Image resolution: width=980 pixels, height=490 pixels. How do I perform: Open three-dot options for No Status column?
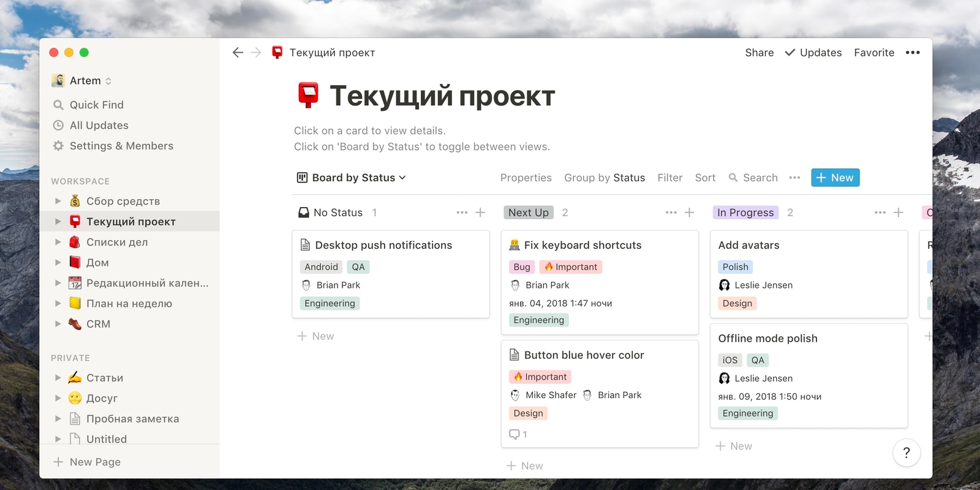(462, 213)
